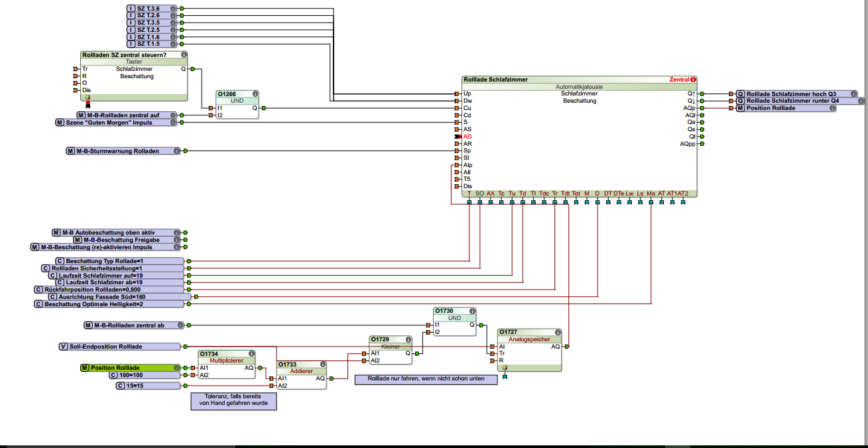
Task: Click the red Zentral info icon on Rolllade Schlafzimmer
Action: (693, 79)
